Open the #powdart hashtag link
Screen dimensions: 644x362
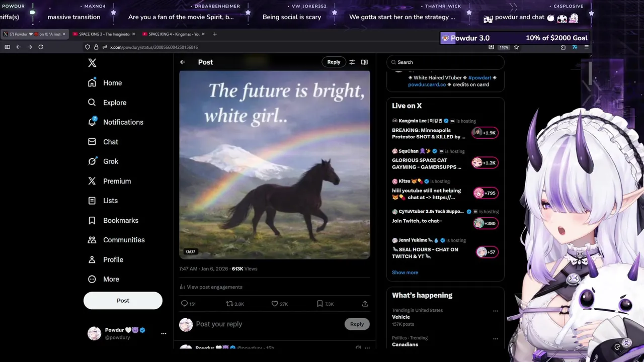[479, 78]
